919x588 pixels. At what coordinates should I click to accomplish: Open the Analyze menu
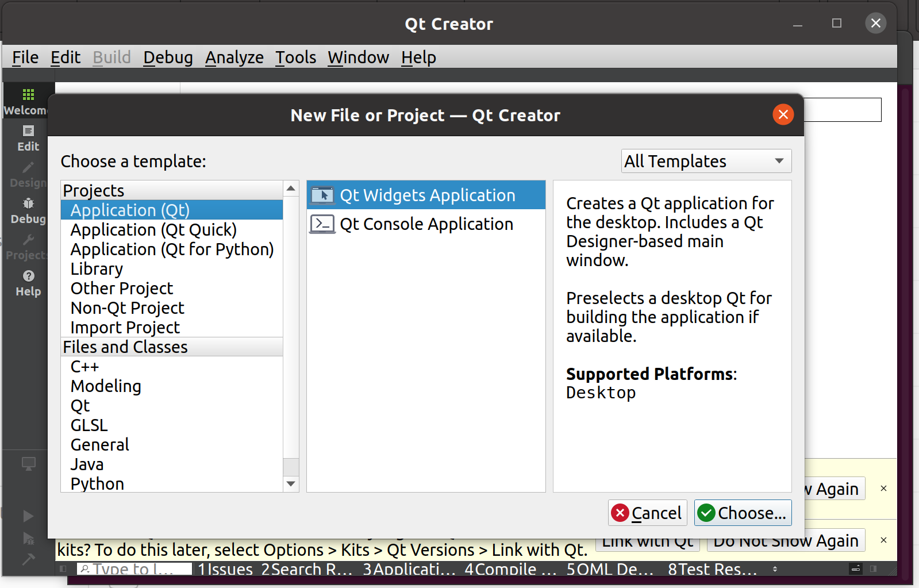click(x=234, y=57)
